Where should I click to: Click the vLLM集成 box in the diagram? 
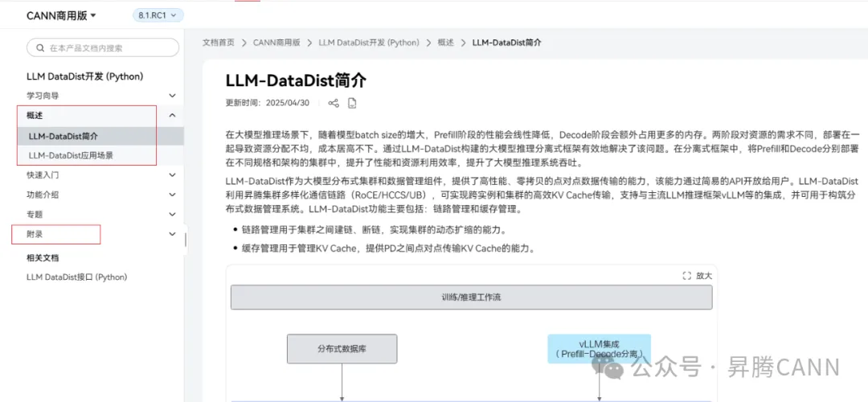pyautogui.click(x=599, y=349)
